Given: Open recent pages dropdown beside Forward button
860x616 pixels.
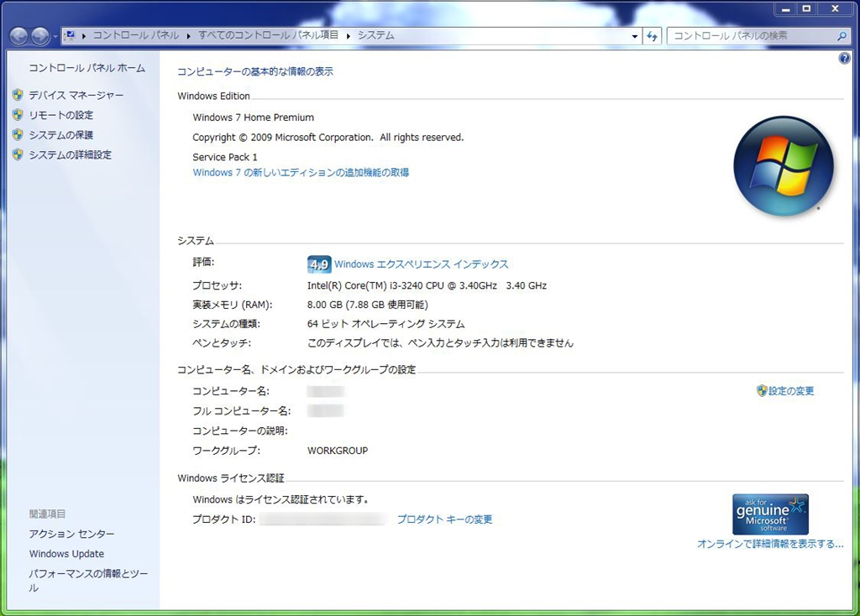Looking at the screenshot, I should pyautogui.click(x=55, y=37).
